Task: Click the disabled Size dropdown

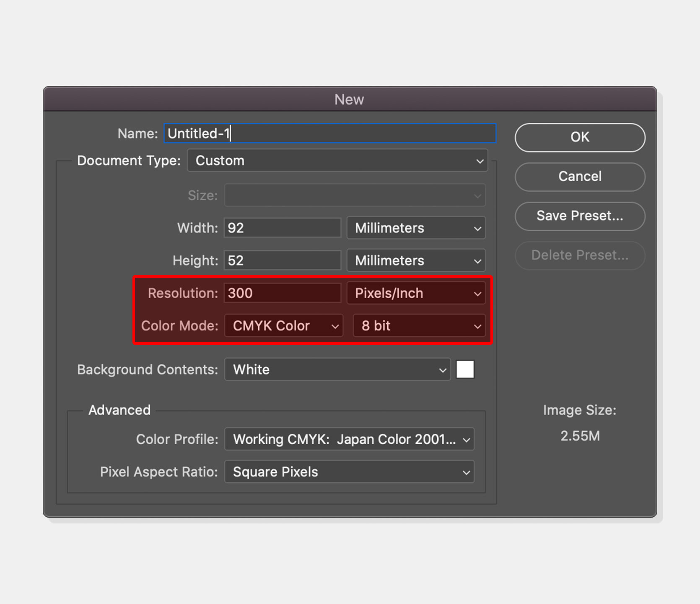Action: point(355,195)
